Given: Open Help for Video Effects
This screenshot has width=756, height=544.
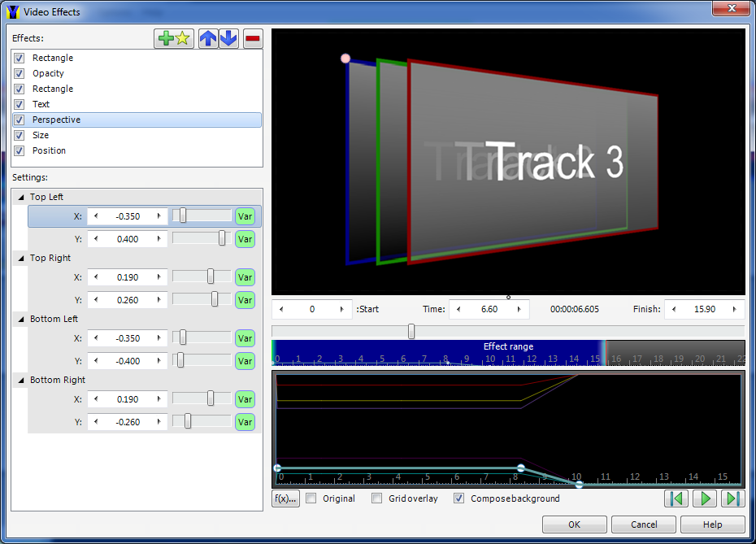Looking at the screenshot, I should (x=712, y=524).
